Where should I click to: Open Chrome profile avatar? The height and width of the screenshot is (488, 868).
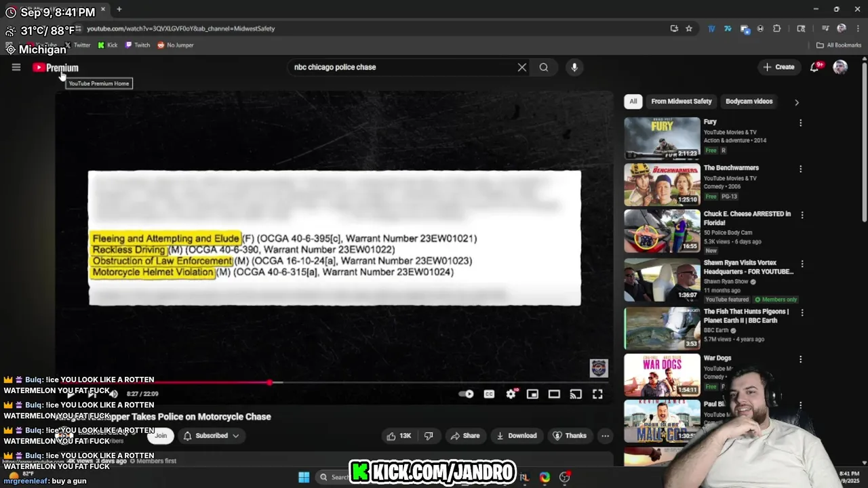[x=842, y=28]
